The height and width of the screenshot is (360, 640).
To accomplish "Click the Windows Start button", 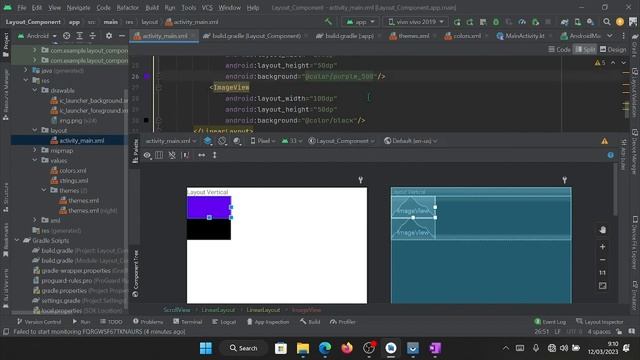I will click(x=206, y=348).
